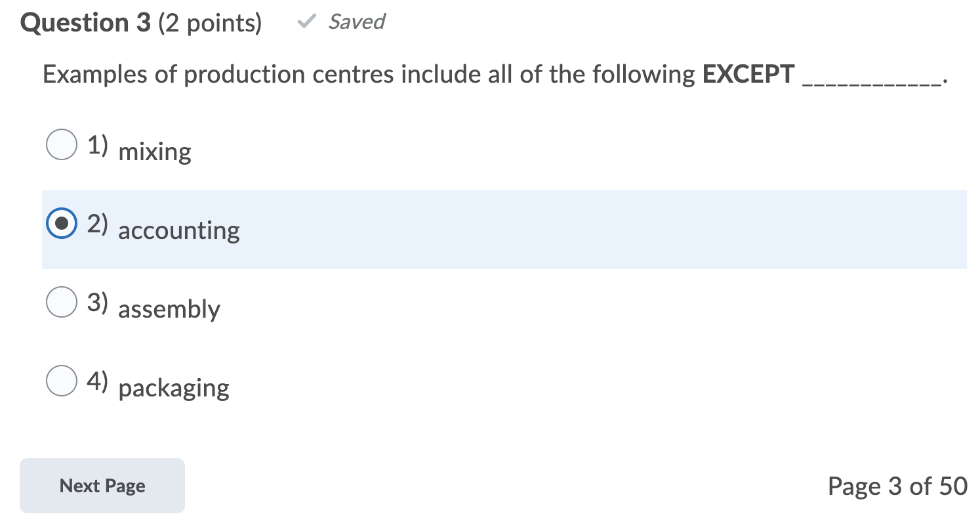
Task: Click the selected 'accounting' radio button
Action: pos(61,223)
